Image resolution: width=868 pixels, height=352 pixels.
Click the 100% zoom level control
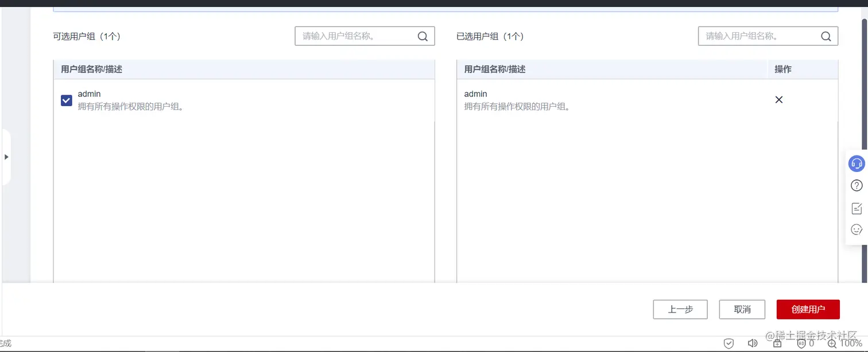pyautogui.click(x=844, y=343)
